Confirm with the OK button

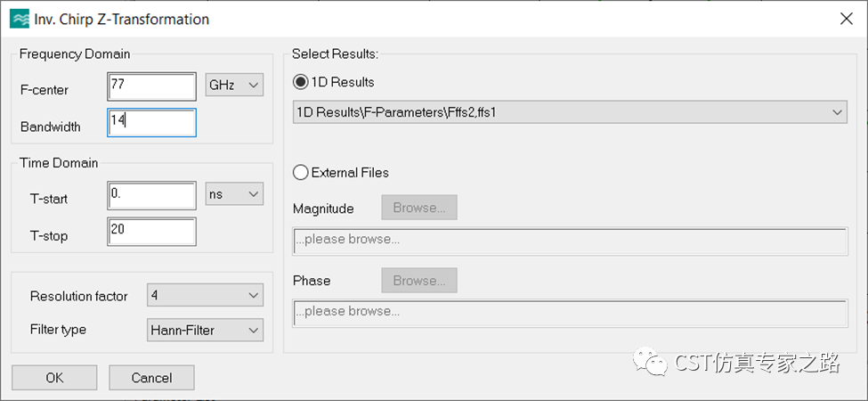tap(54, 378)
